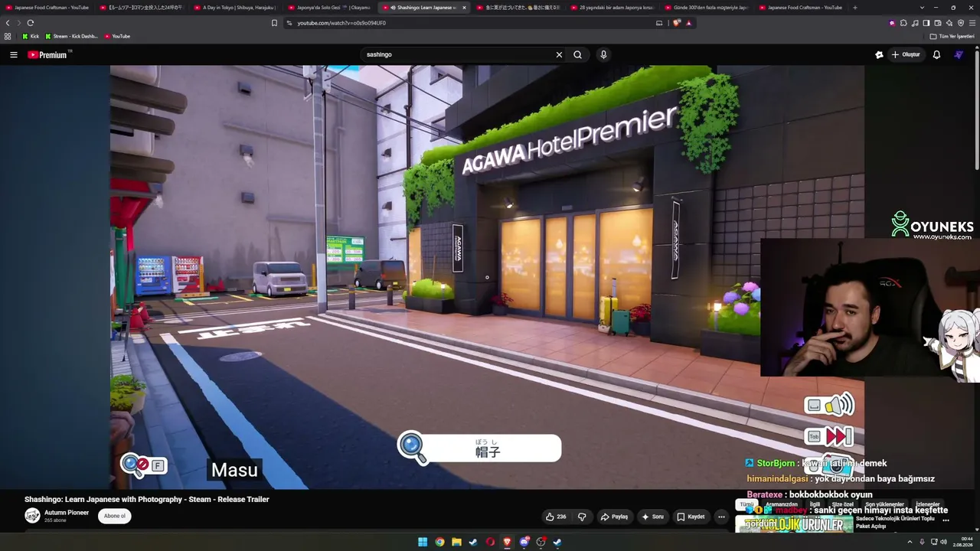Screen dimensions: 980x551
Task: Clear the 'sashingo' search text
Action: (x=559, y=55)
